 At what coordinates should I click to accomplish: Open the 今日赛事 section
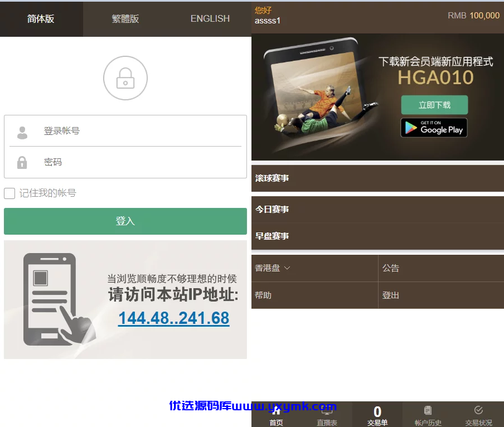click(377, 210)
